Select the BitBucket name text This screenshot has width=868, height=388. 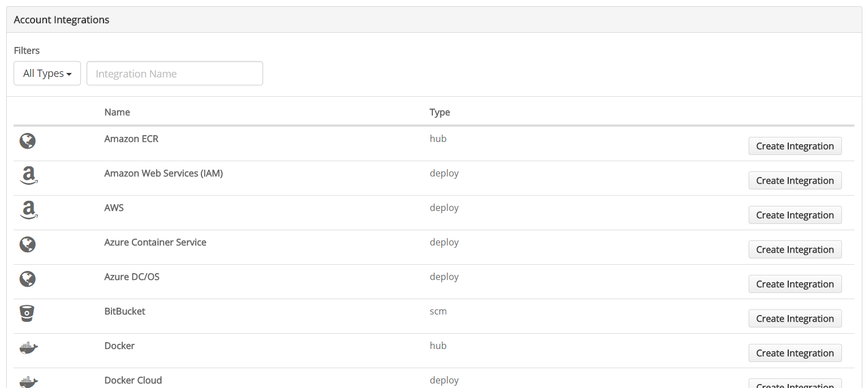[124, 311]
